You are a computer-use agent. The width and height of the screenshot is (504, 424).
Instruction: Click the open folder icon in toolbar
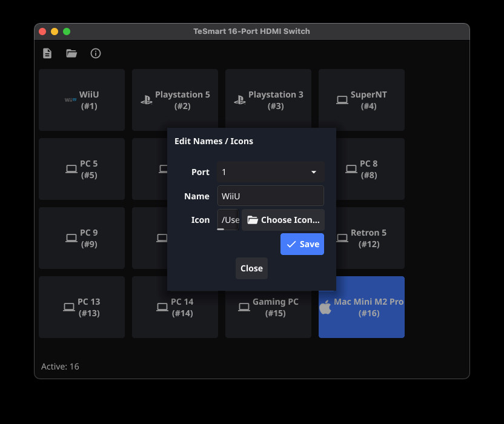tap(71, 53)
